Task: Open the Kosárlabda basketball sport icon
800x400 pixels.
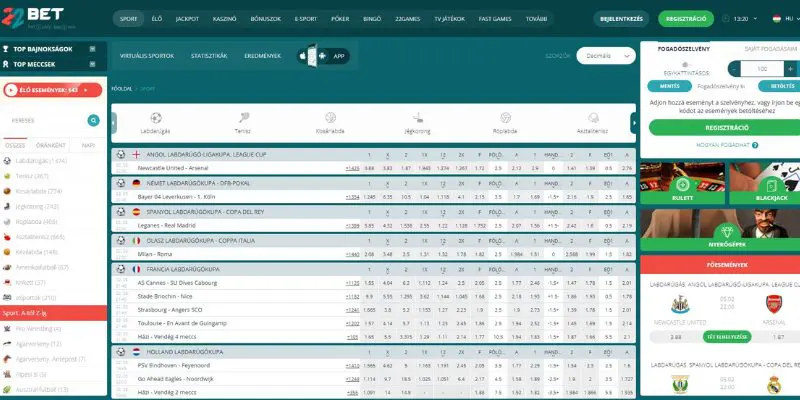Action: 330,118
